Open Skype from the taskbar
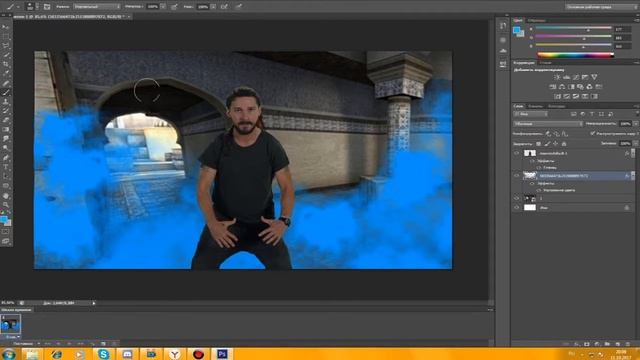The width and height of the screenshot is (640, 360). pyautogui.click(x=103, y=354)
